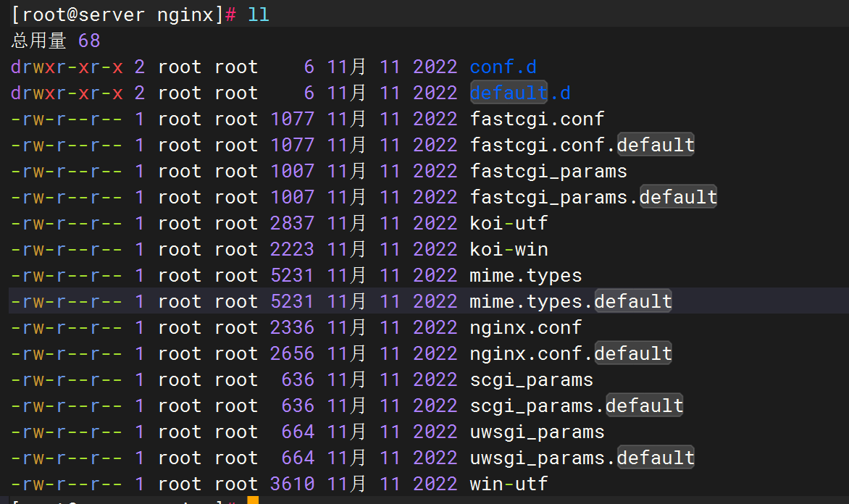
Task: Click the default.d directory name
Action: point(520,93)
